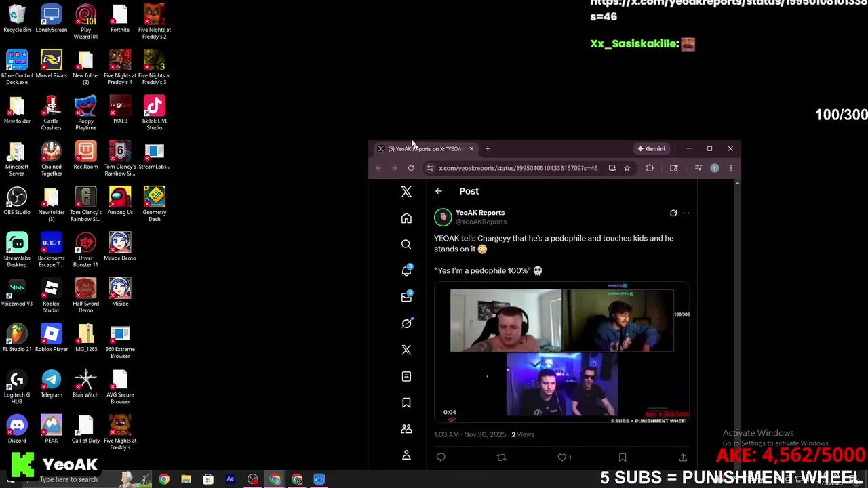The width and height of the screenshot is (868, 488).
Task: Open the X Premium icon in sidebar
Action: 406,350
